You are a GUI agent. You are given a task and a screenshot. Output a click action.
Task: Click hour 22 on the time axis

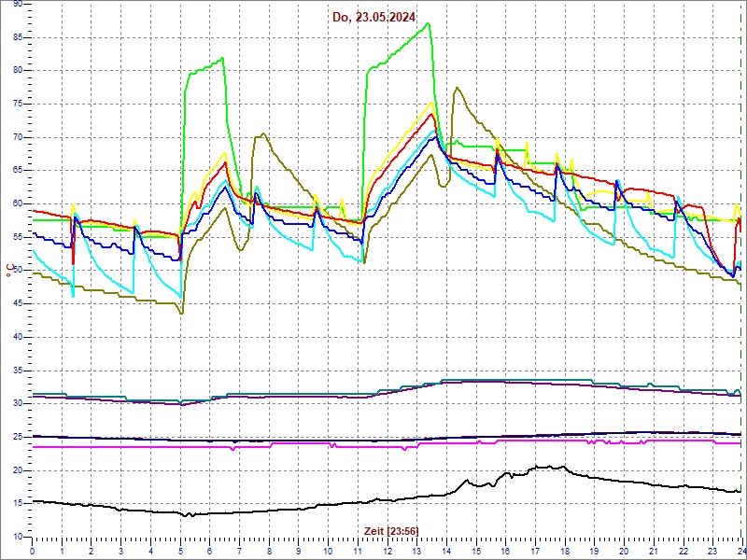click(682, 551)
